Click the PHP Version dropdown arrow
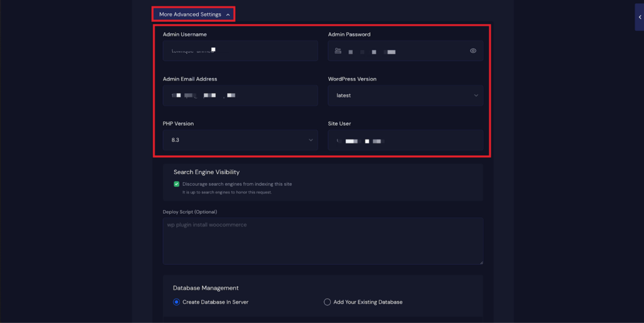Viewport: 644px width, 323px height. tap(310, 140)
